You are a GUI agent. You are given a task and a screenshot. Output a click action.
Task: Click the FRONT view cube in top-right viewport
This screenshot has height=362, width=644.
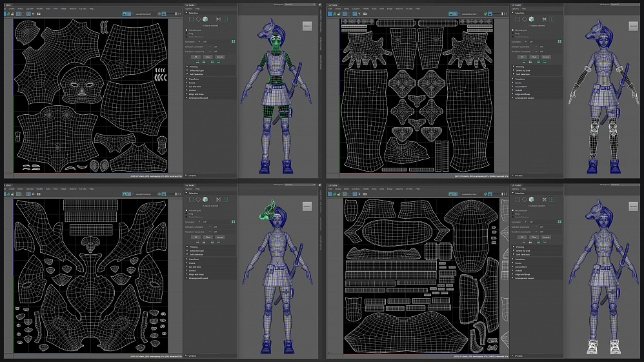(633, 26)
